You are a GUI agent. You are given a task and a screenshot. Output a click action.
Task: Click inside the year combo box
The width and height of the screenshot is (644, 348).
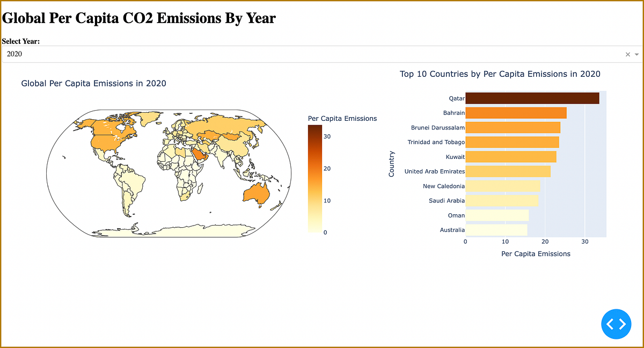[x=215, y=54]
